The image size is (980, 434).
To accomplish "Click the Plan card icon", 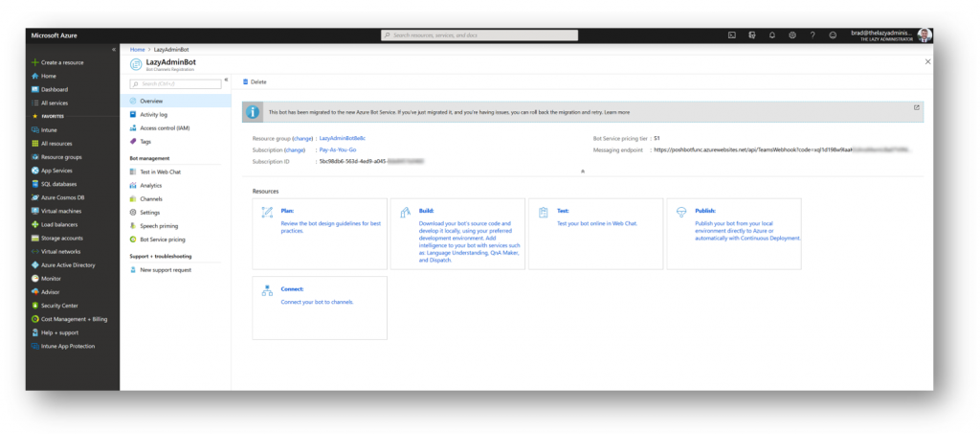I will tap(267, 213).
